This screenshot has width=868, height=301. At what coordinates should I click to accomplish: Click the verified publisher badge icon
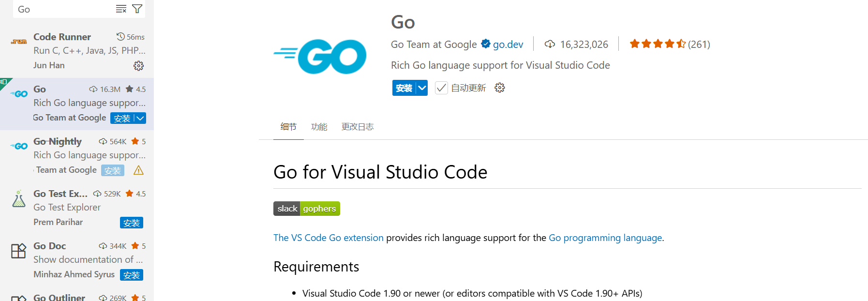tap(486, 44)
